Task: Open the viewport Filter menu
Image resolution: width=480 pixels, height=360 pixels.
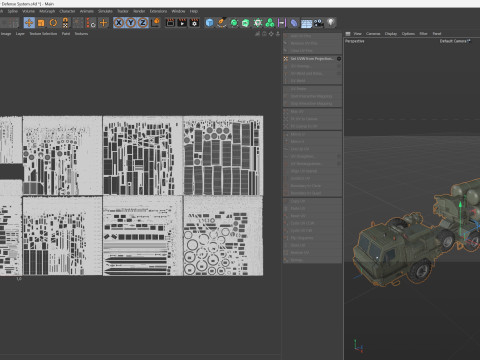Action: tap(423, 34)
